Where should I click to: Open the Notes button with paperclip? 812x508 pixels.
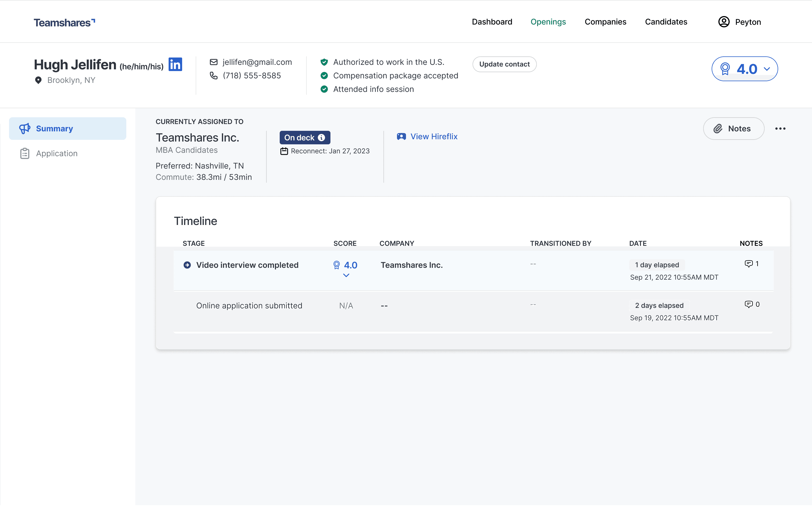(x=733, y=129)
